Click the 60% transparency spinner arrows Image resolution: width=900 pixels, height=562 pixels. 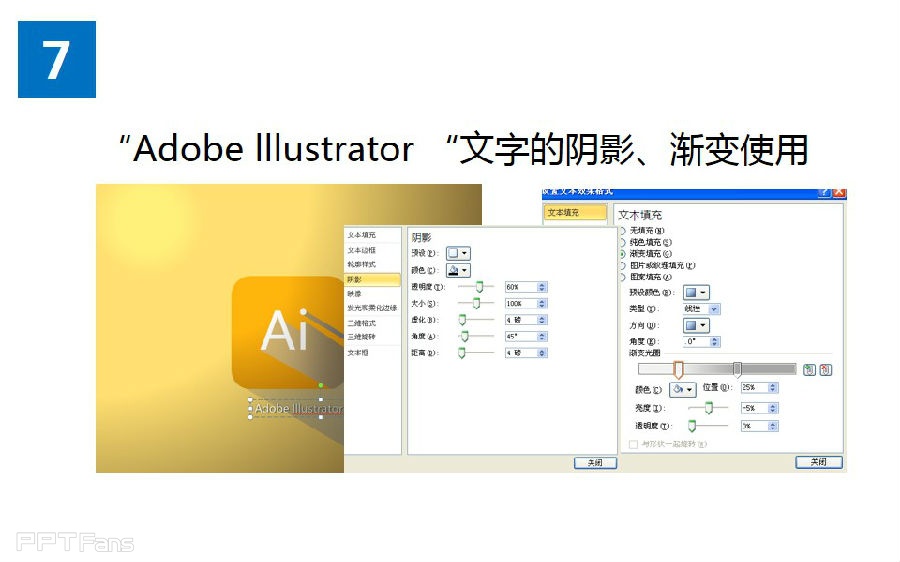click(x=542, y=287)
